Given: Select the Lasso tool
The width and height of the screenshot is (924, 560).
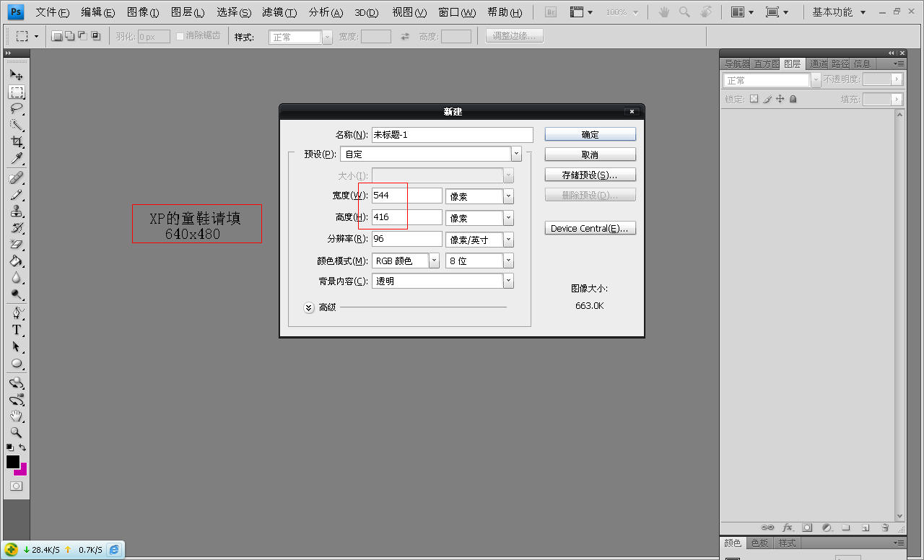Looking at the screenshot, I should pos(17,109).
